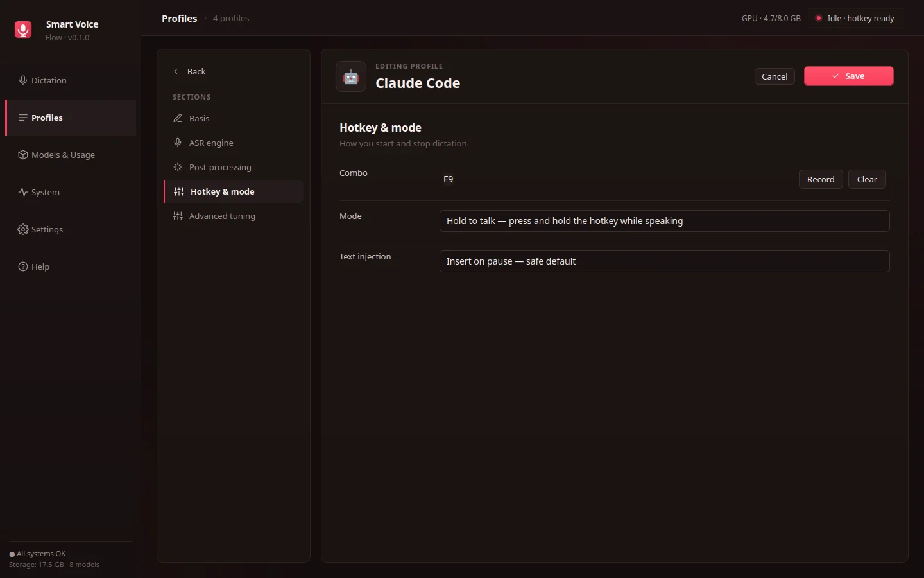Open the ASR engine section
This screenshot has height=578, width=924.
pyautogui.click(x=234, y=143)
